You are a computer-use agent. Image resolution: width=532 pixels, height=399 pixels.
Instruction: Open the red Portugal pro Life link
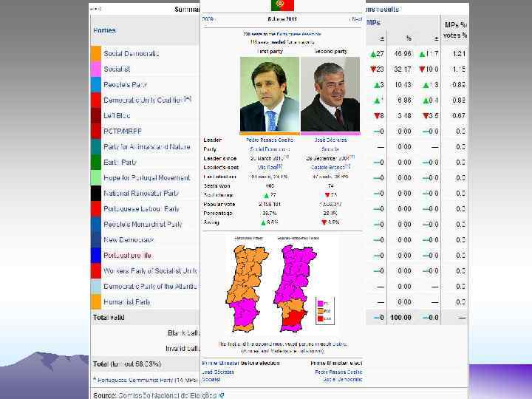(127, 255)
